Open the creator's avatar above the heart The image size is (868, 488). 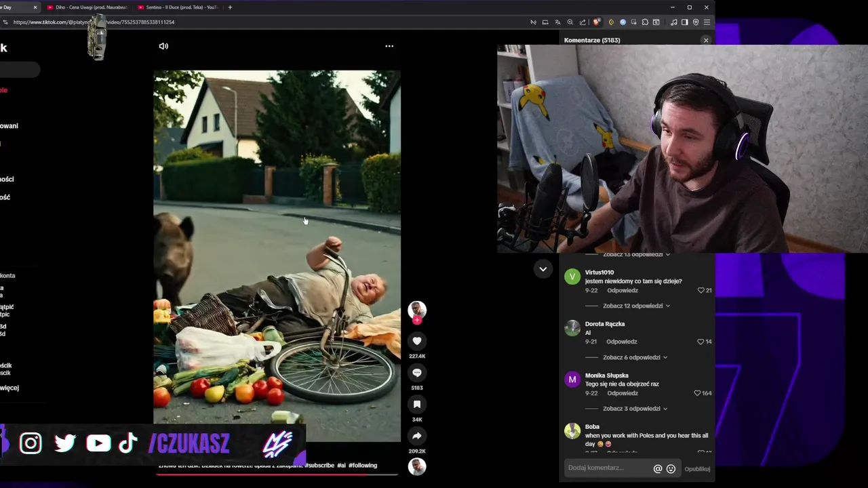[417, 310]
